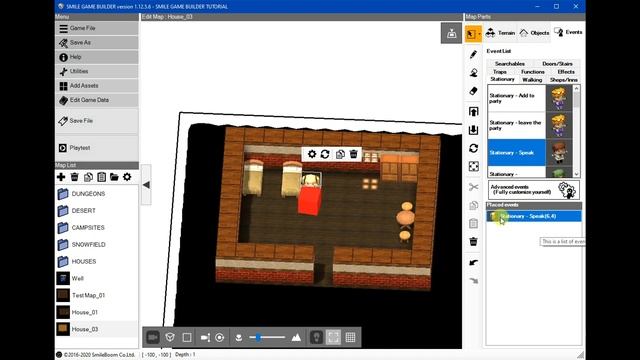640x360 pixels.
Task: Switch to the flat square top view
Action: point(187,337)
